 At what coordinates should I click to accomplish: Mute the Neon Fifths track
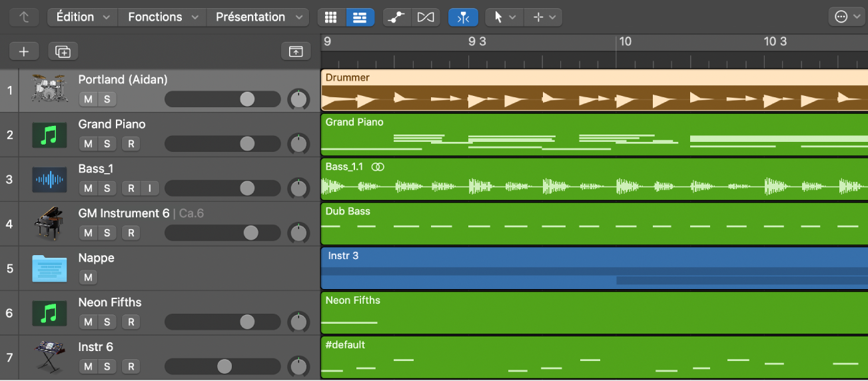point(88,322)
